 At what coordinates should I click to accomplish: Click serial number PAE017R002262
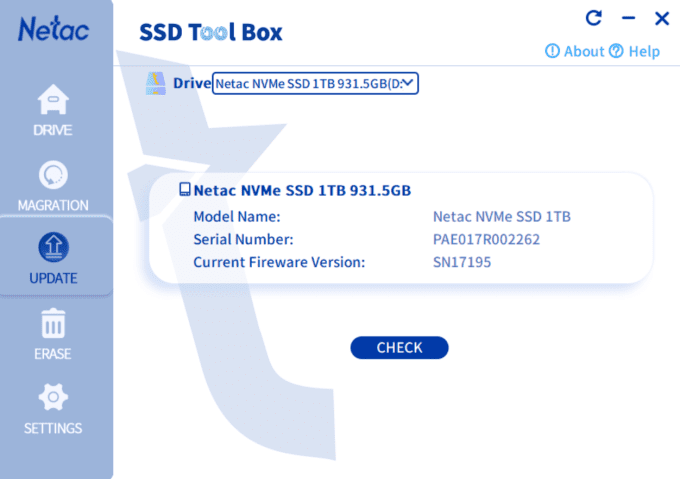coord(486,239)
